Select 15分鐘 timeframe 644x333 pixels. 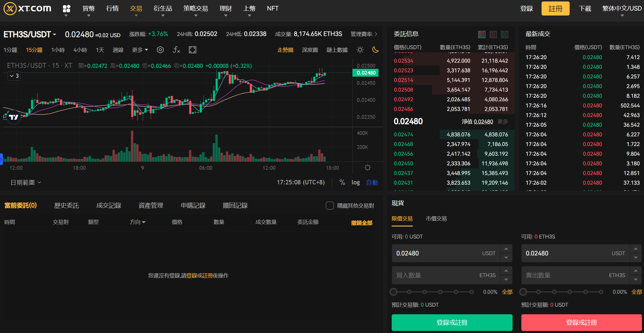click(34, 50)
